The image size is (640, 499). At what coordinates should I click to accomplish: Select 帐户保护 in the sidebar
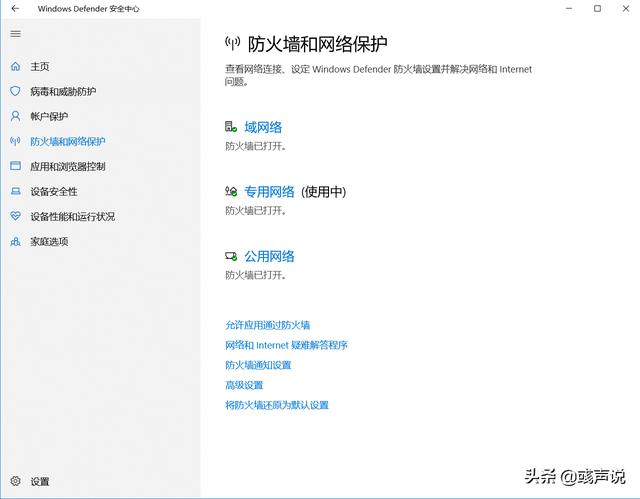pyautogui.click(x=49, y=116)
